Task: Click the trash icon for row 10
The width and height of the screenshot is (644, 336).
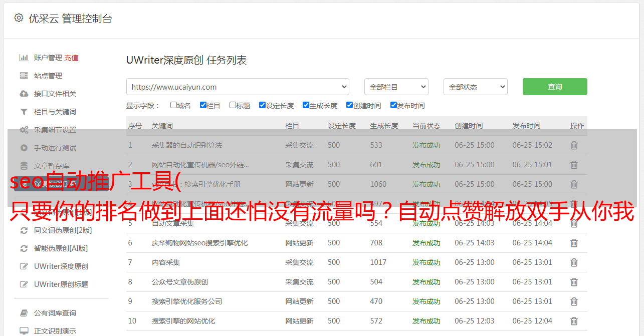Action: [574, 321]
